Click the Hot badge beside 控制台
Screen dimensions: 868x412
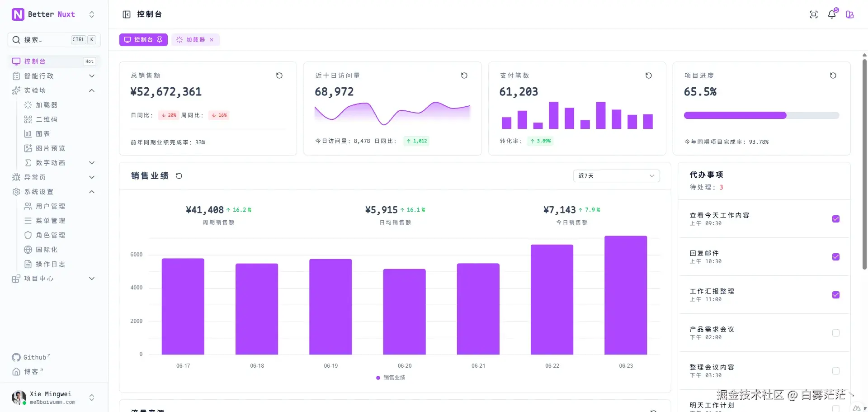90,62
